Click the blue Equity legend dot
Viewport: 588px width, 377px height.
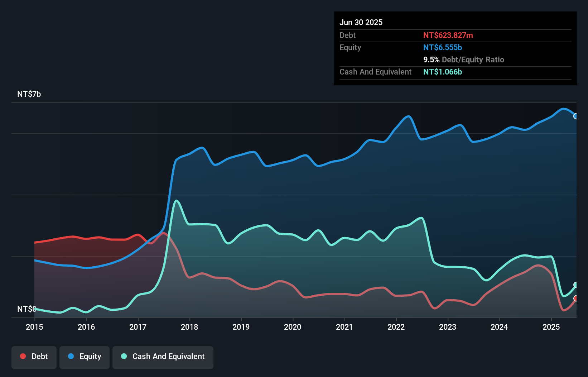(x=71, y=356)
